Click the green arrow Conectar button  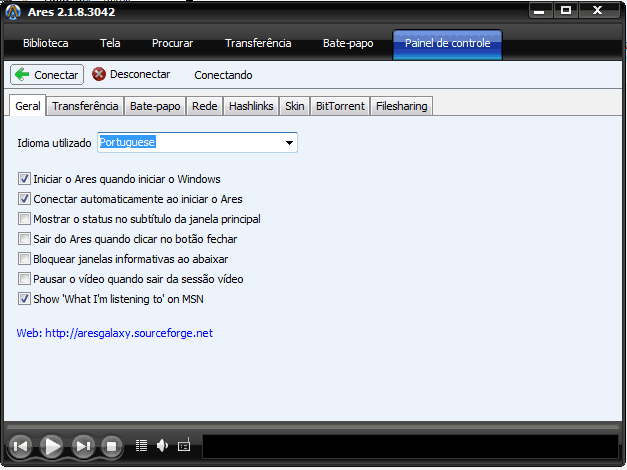pyautogui.click(x=47, y=75)
